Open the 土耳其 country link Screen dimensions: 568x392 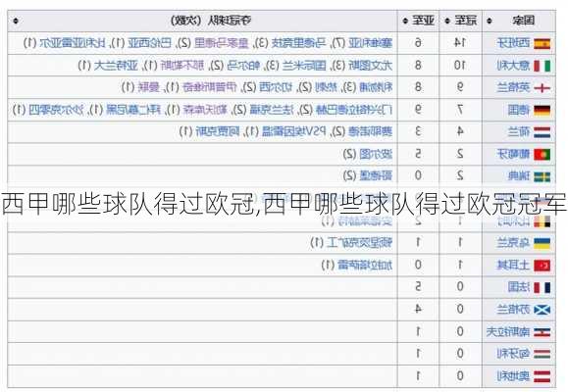coord(513,266)
